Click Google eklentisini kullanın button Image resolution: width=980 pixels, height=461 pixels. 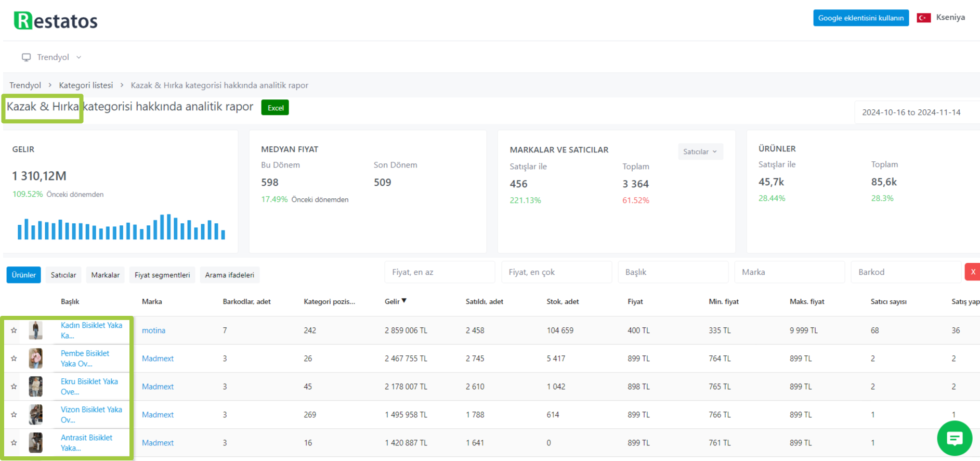[x=861, y=18]
